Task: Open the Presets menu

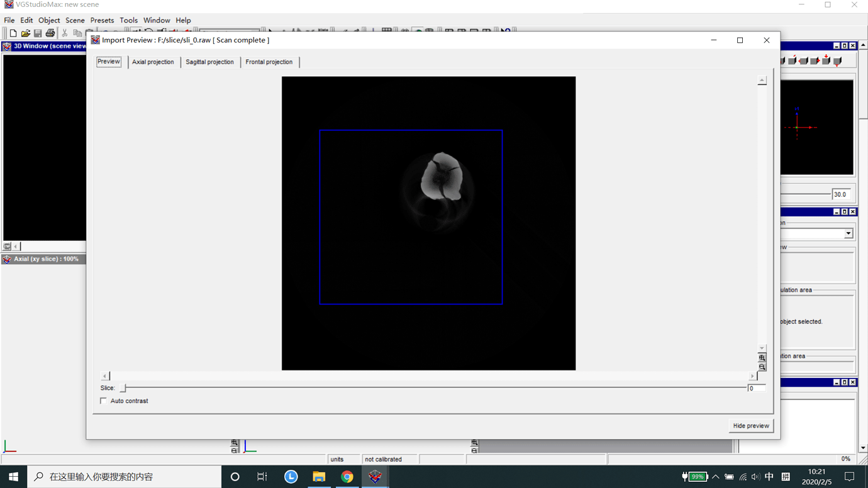Action: tap(102, 20)
